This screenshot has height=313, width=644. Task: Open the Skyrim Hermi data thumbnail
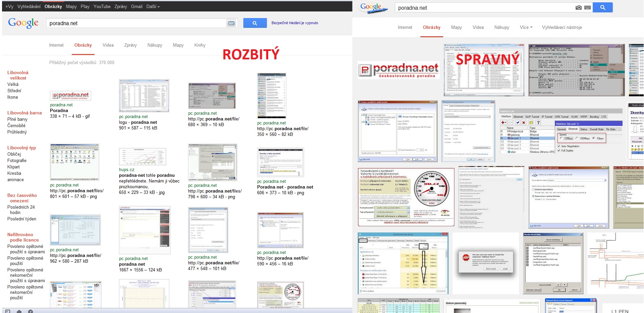(553, 263)
